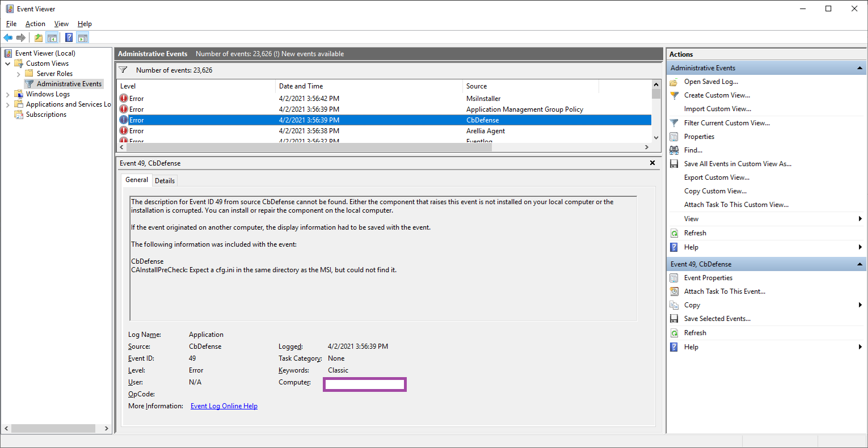Click the Open Saved Log folder icon
868x448 pixels.
[674, 82]
